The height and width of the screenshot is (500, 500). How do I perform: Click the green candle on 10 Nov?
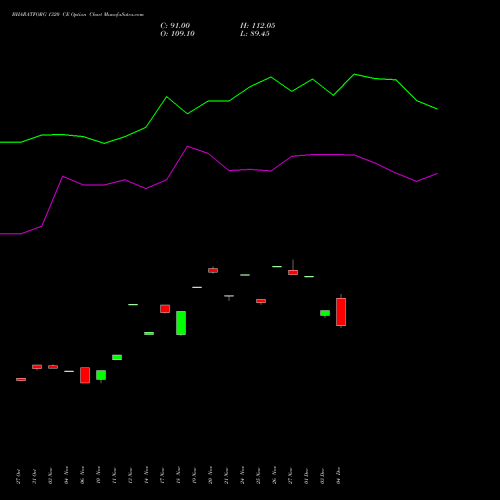click(x=101, y=375)
